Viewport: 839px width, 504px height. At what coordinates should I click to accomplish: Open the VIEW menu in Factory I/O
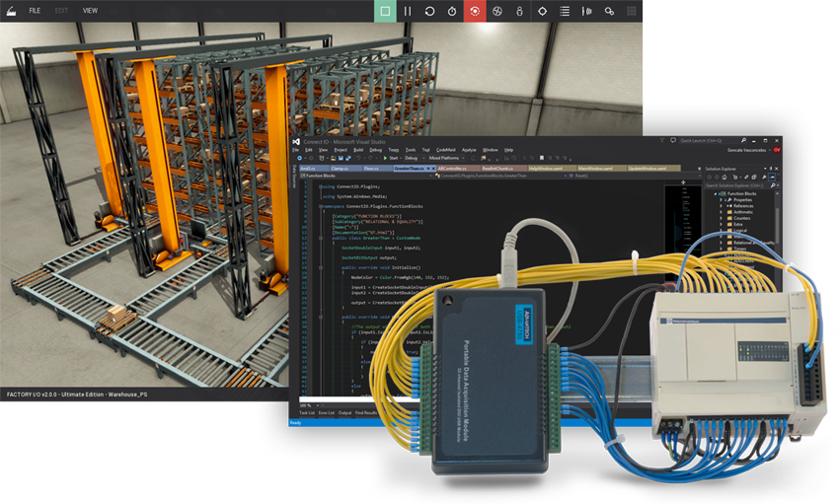pos(90,10)
